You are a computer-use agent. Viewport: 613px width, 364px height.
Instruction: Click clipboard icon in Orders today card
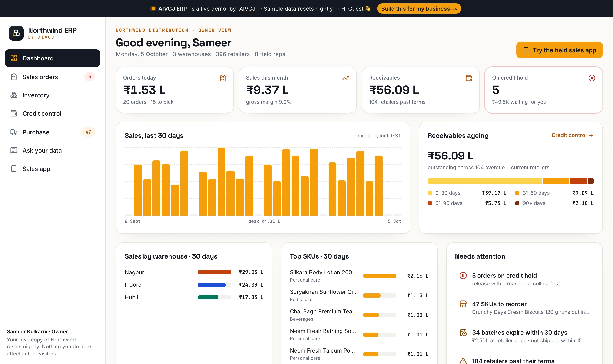pos(223,78)
